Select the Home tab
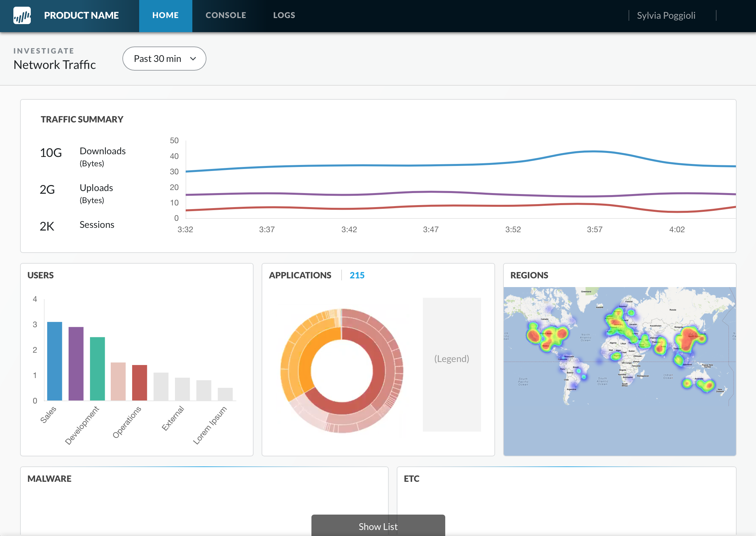Image resolution: width=756 pixels, height=536 pixels. point(166,15)
